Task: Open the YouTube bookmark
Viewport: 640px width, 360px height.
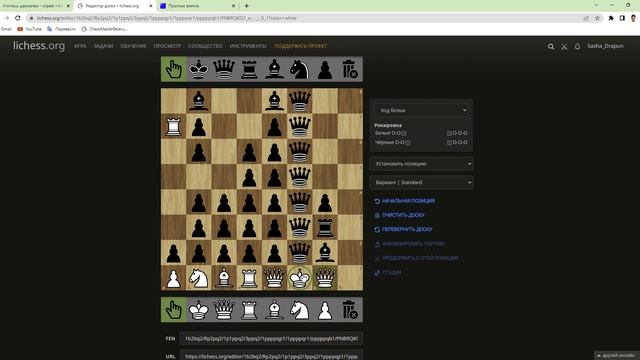Action: (x=29, y=29)
